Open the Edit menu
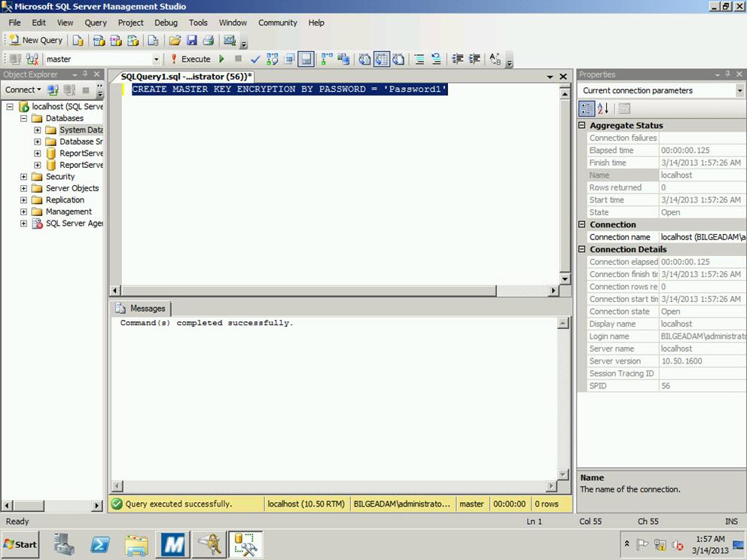 (39, 23)
